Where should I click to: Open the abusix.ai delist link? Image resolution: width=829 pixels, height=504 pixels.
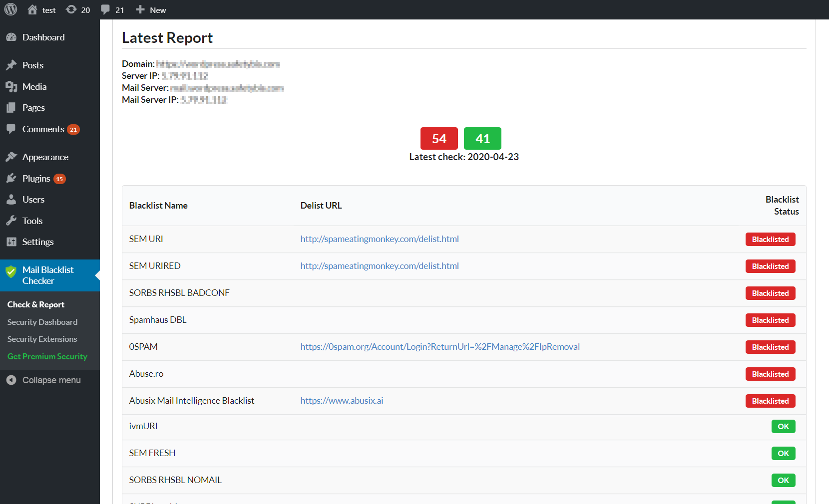click(342, 400)
